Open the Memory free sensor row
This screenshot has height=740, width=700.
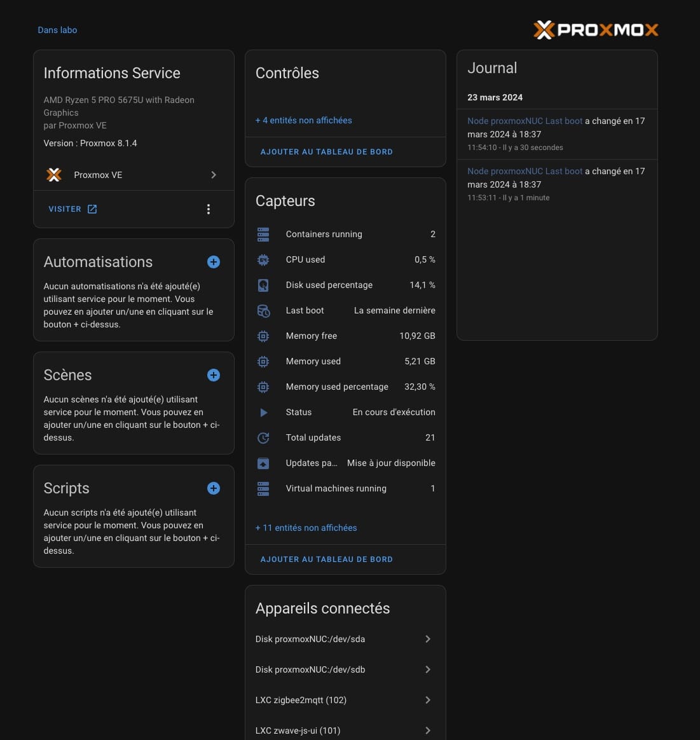[345, 336]
